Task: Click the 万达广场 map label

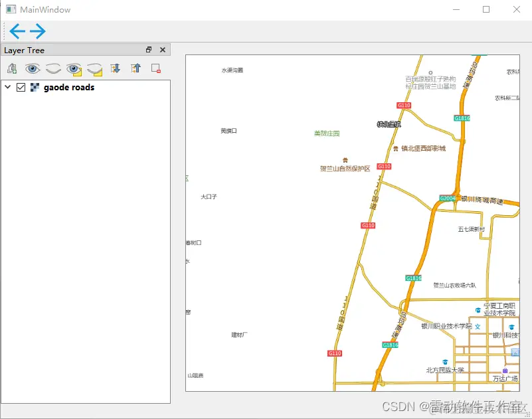Action: (505, 378)
